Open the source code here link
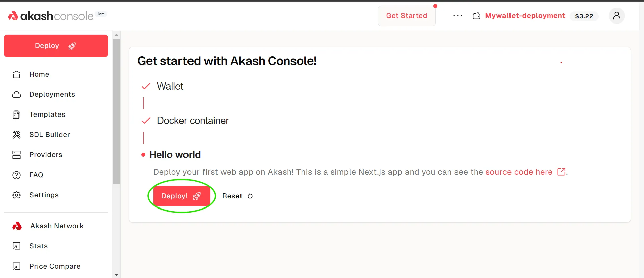644x278 pixels. (x=519, y=172)
